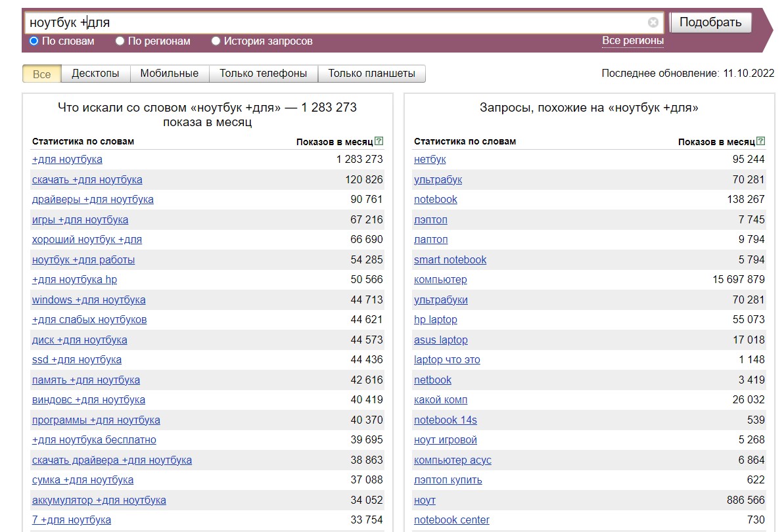Open the laptop что это link

(447, 360)
